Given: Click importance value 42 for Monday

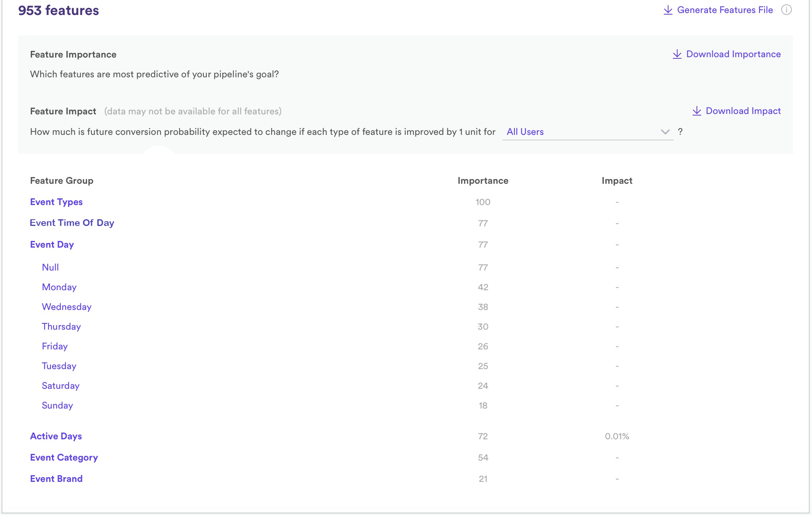Looking at the screenshot, I should [483, 287].
